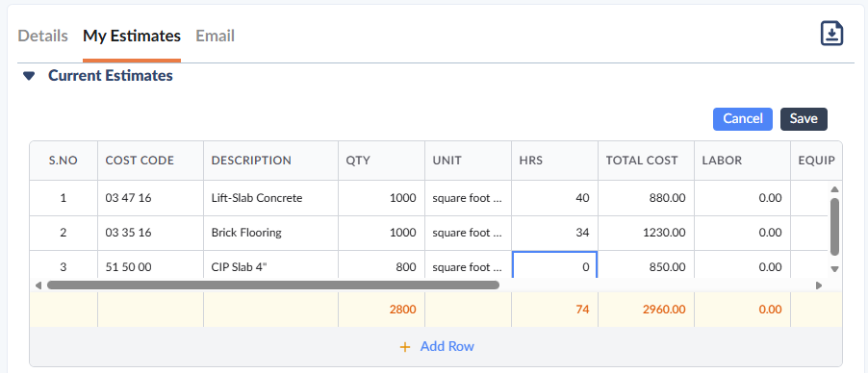Select the S.NO column header
Viewport: 868px width, 373px height.
[64, 161]
